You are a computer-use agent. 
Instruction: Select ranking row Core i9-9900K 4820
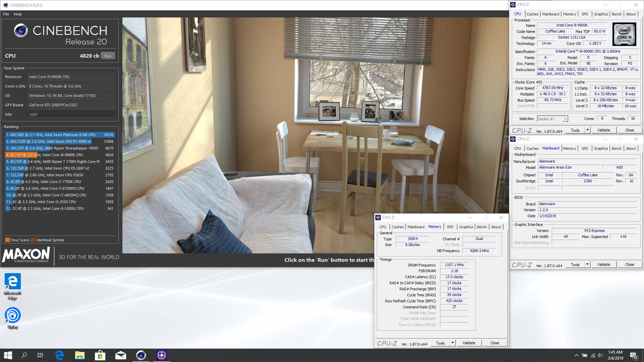pyautogui.click(x=60, y=155)
